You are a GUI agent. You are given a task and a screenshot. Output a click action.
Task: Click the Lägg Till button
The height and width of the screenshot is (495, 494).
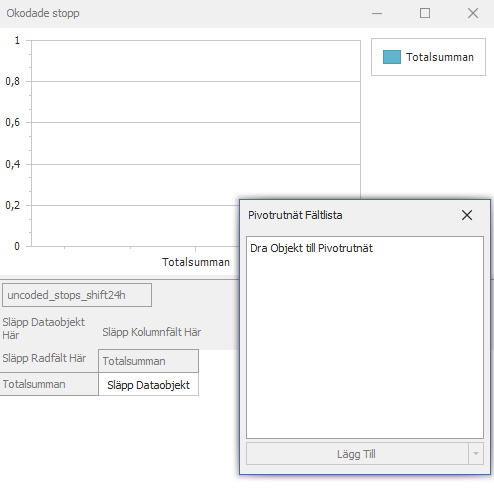point(357,454)
